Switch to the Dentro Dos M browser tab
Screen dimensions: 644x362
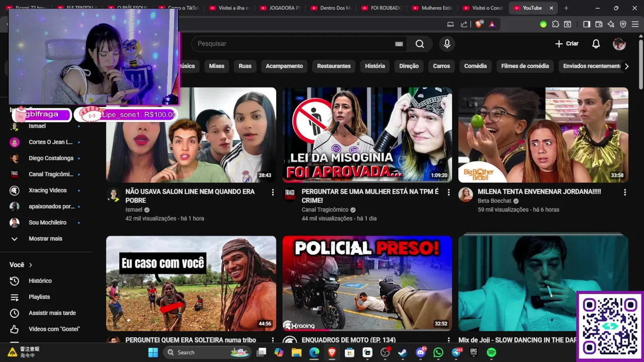click(x=331, y=8)
